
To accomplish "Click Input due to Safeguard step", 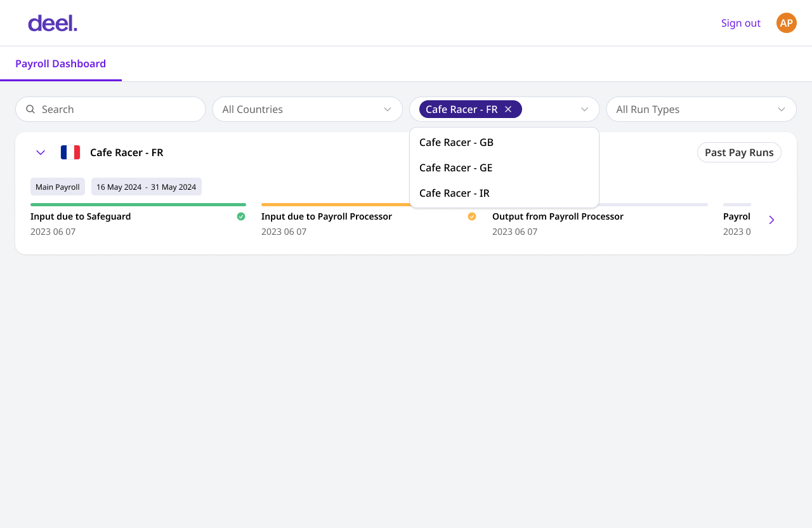I will coord(81,216).
